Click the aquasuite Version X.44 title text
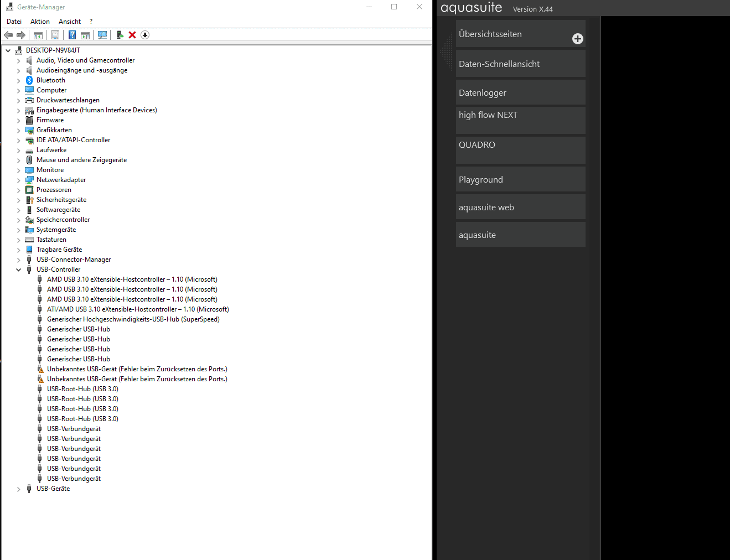 coord(497,8)
